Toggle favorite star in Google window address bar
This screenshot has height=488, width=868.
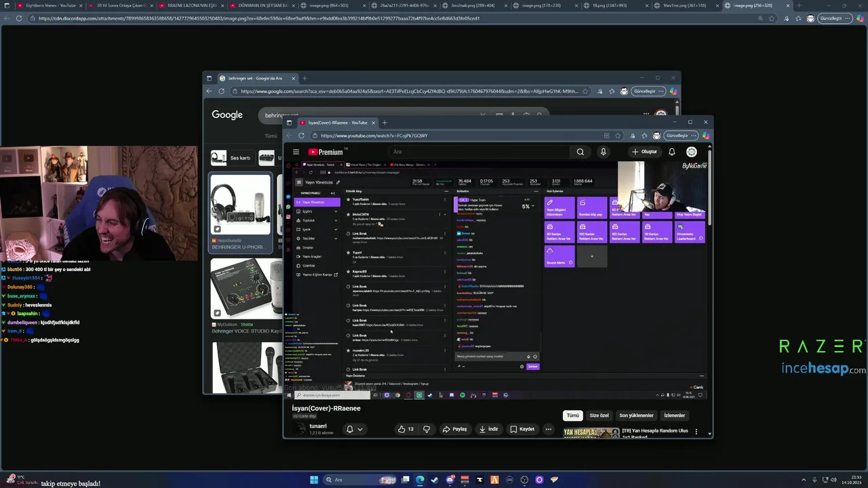tap(585, 91)
